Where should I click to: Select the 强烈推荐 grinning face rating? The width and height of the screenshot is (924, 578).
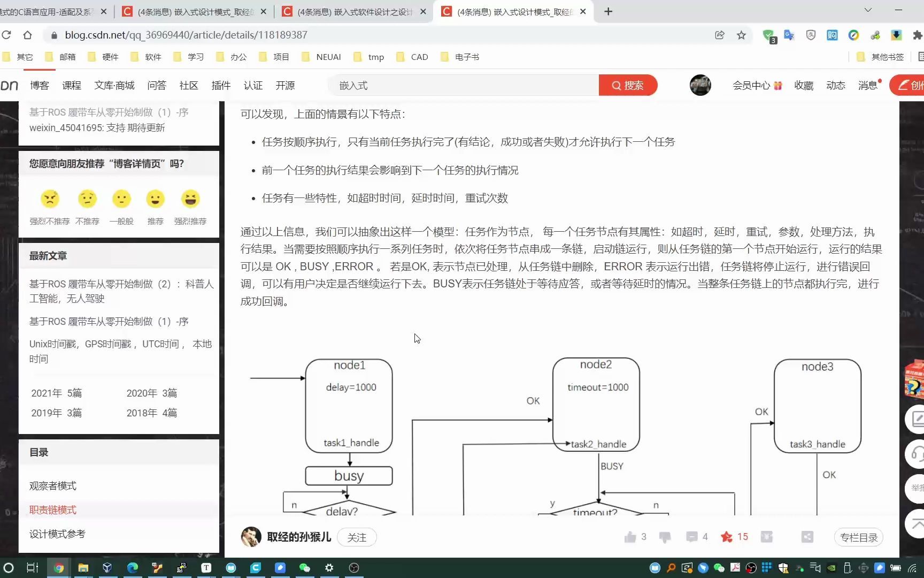coord(190,199)
